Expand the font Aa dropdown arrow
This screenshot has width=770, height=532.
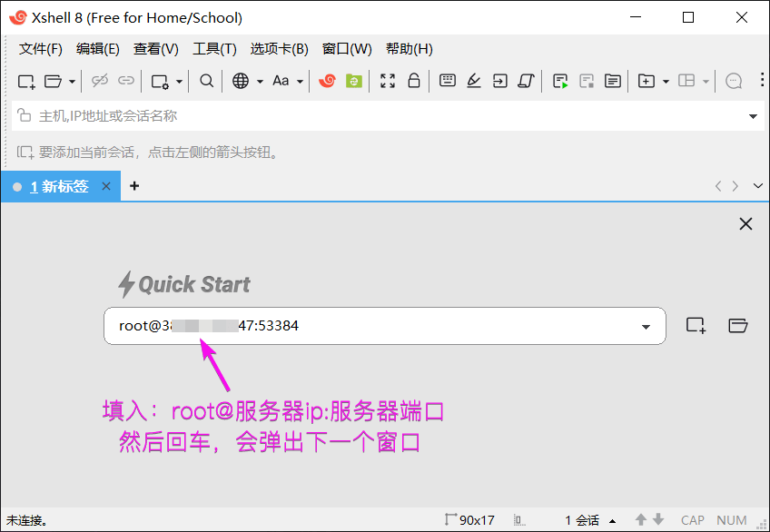tap(301, 82)
